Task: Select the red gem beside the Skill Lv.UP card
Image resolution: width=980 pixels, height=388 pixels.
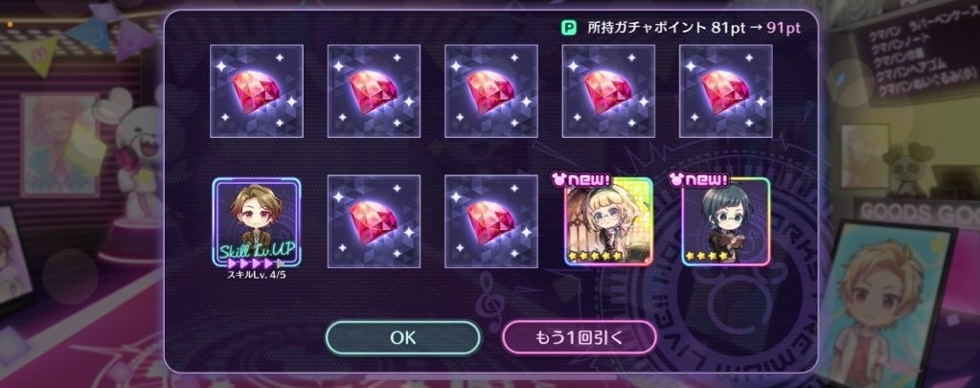Action: click(x=374, y=222)
